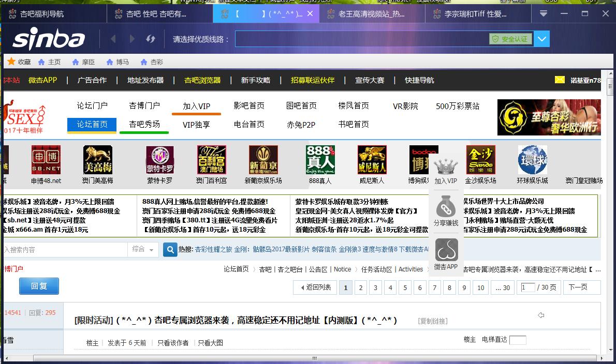This screenshot has height=364, width=616.
Task: Click the 电梯直达 floor number field
Action: [518, 340]
